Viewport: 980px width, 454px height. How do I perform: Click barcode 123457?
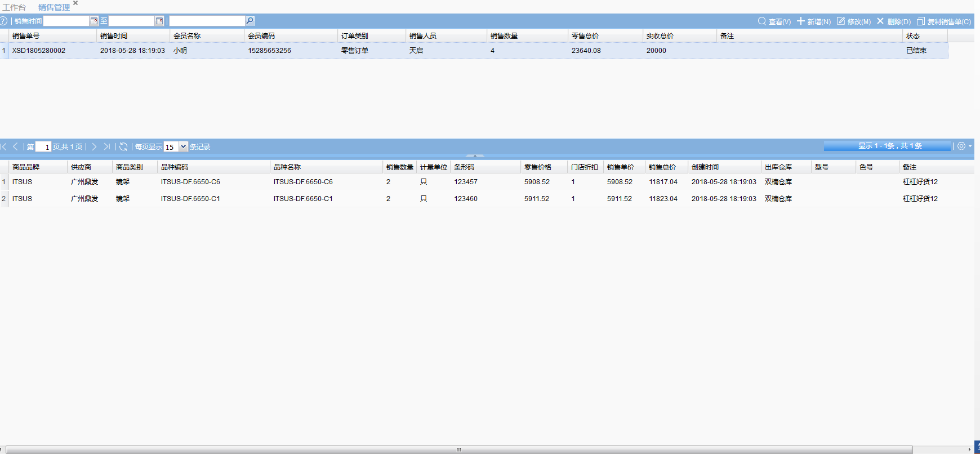pyautogui.click(x=466, y=182)
